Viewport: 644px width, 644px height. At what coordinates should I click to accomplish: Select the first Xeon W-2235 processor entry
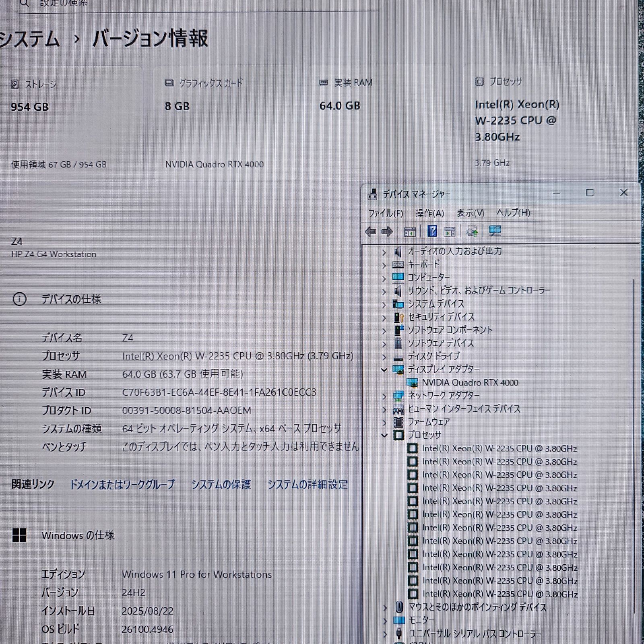tap(499, 448)
